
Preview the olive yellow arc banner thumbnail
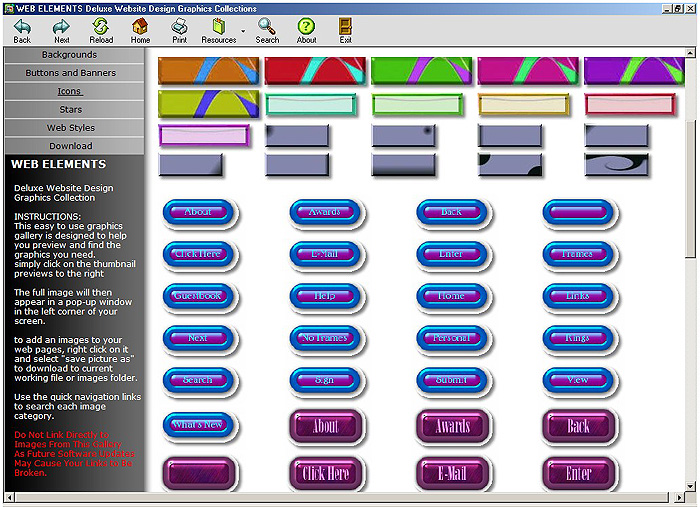tap(208, 104)
